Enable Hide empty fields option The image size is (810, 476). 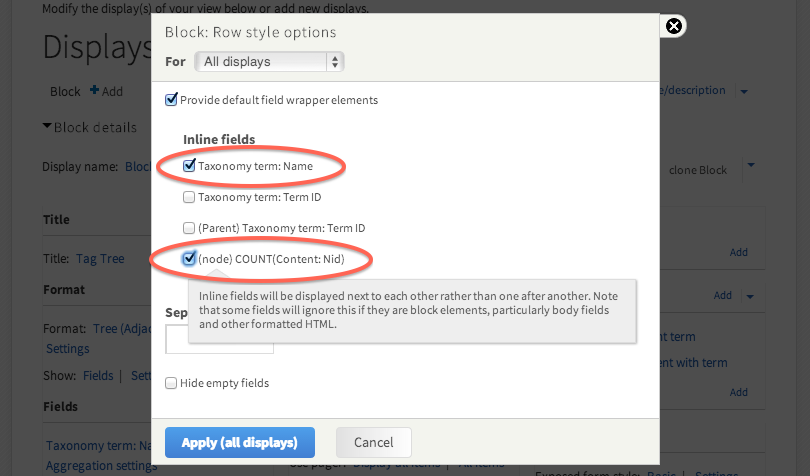coord(171,383)
